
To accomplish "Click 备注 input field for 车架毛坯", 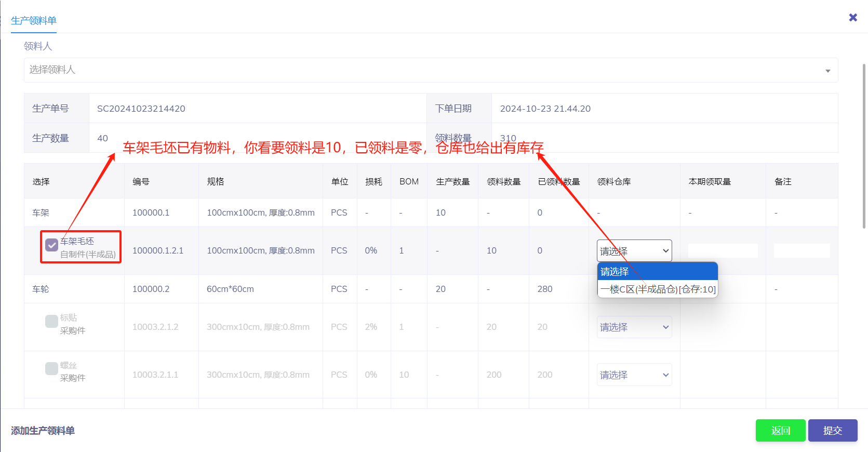I will click(801, 251).
